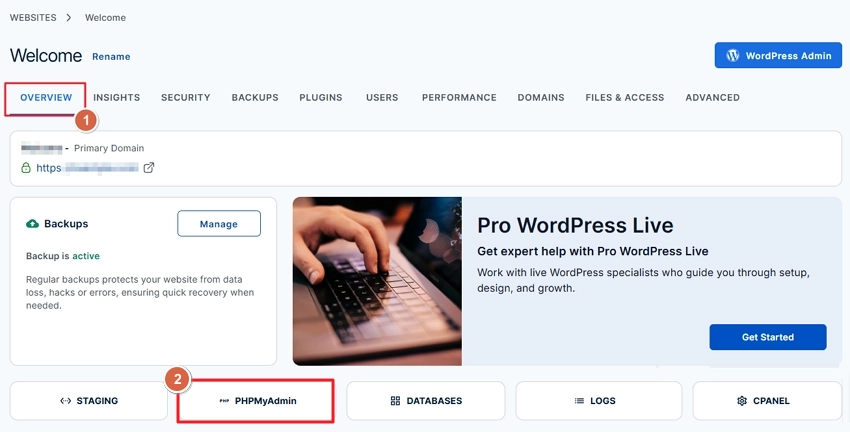Open the cPanel button
This screenshot has height=432, width=850.
click(x=767, y=401)
